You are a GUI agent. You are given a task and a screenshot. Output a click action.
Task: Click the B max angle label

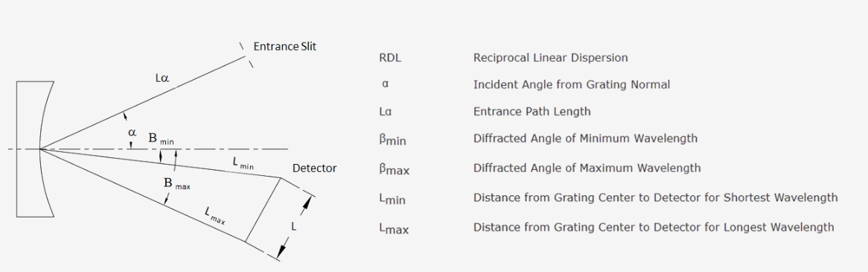176,183
